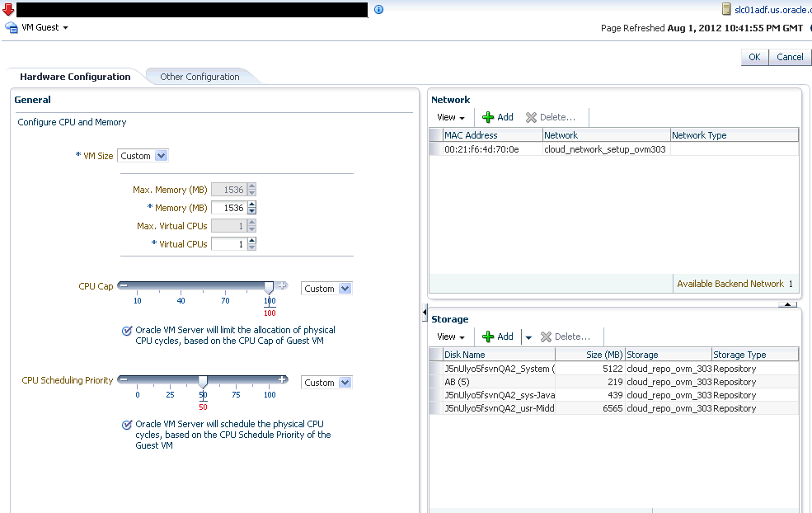Click the Storage Add button

(498, 337)
